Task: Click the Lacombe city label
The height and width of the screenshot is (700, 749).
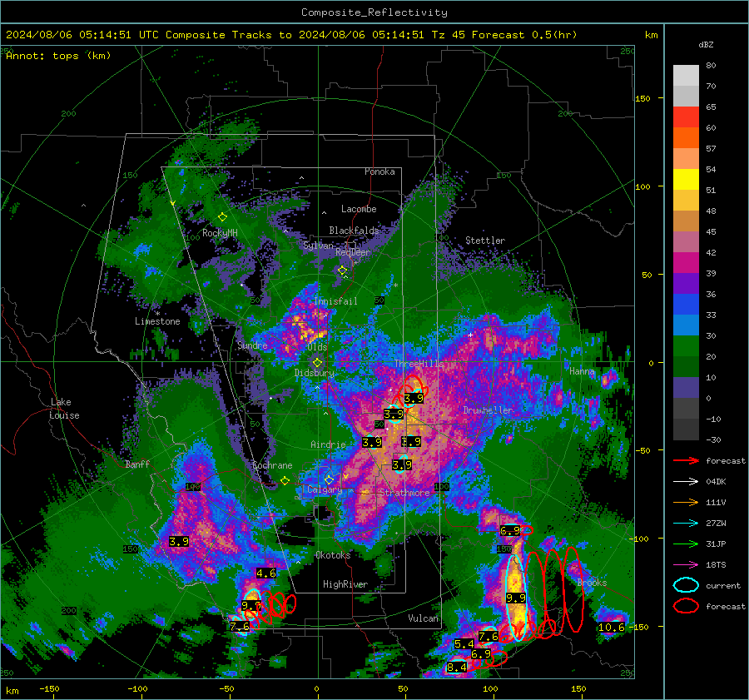Action: (x=359, y=209)
